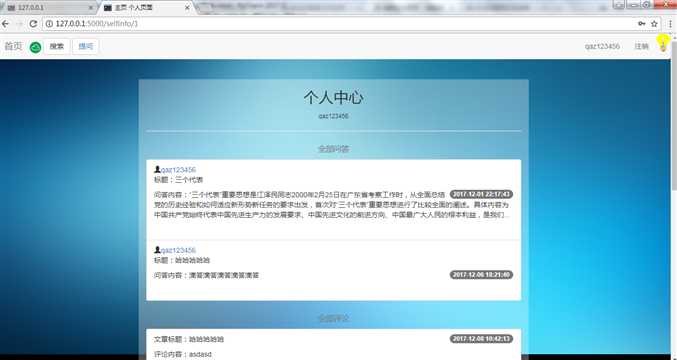677x360 pixels.
Task: Click the 全部评论 section heading
Action: pos(333,319)
